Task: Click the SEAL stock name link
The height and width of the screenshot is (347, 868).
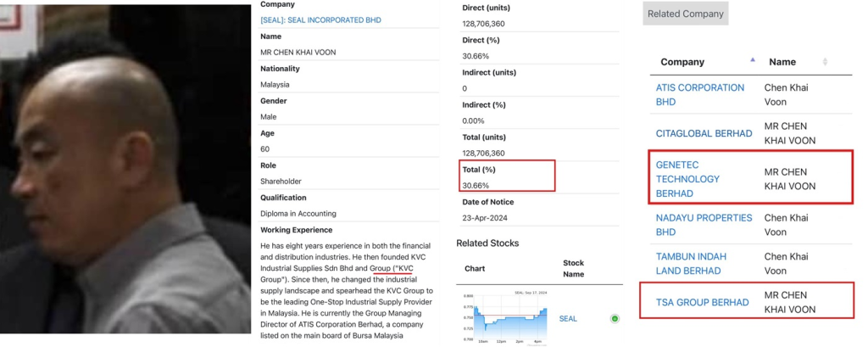Action: tap(568, 319)
